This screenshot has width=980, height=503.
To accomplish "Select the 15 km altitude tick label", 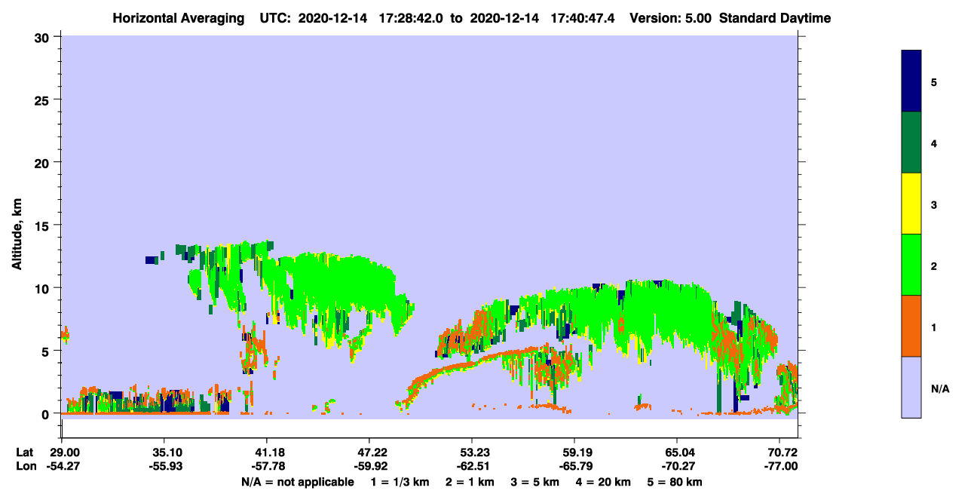I will click(43, 225).
